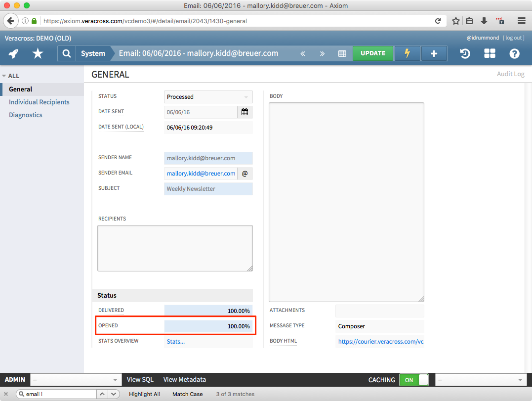532x401 pixels.
Task: Open the ADMIN dropdown at bottom left
Action: [76, 380]
